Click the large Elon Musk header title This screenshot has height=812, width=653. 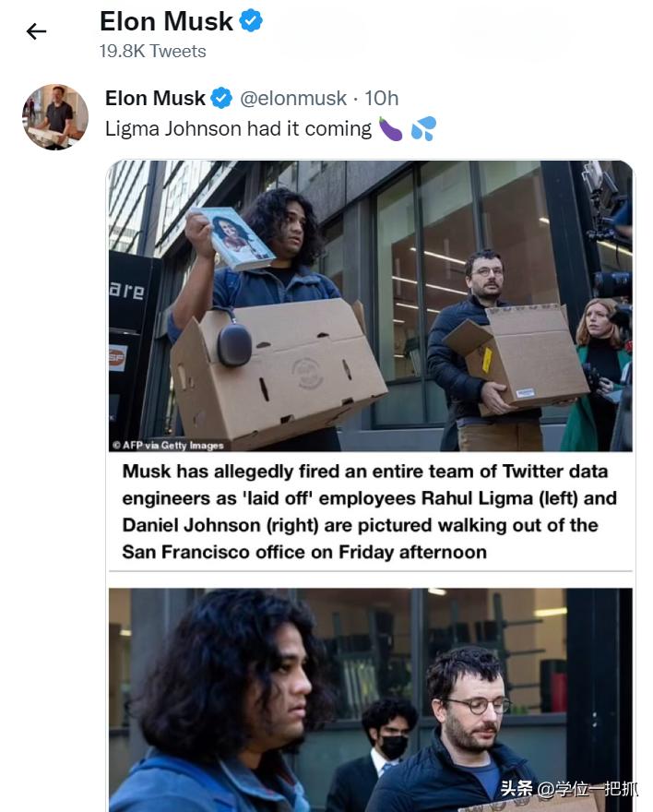click(x=166, y=21)
